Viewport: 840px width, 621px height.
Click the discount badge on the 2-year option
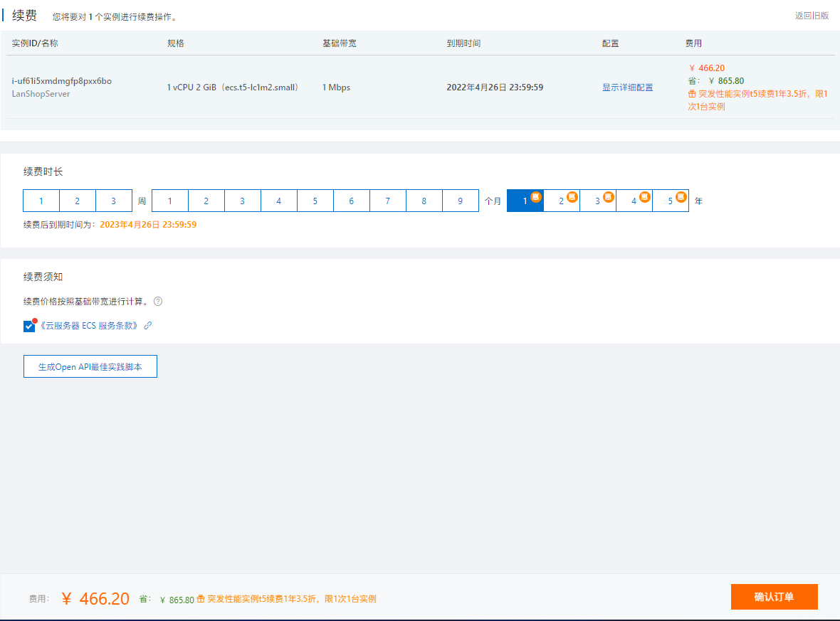tap(572, 197)
